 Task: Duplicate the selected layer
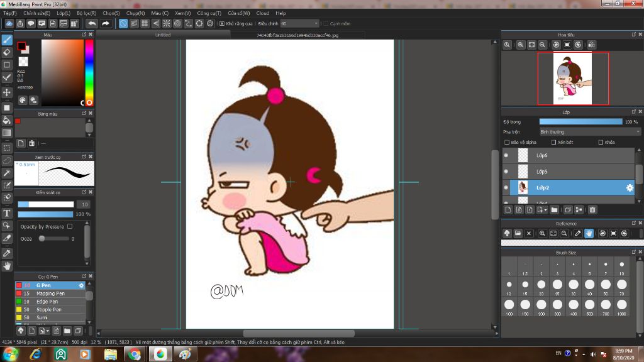[x=568, y=210]
